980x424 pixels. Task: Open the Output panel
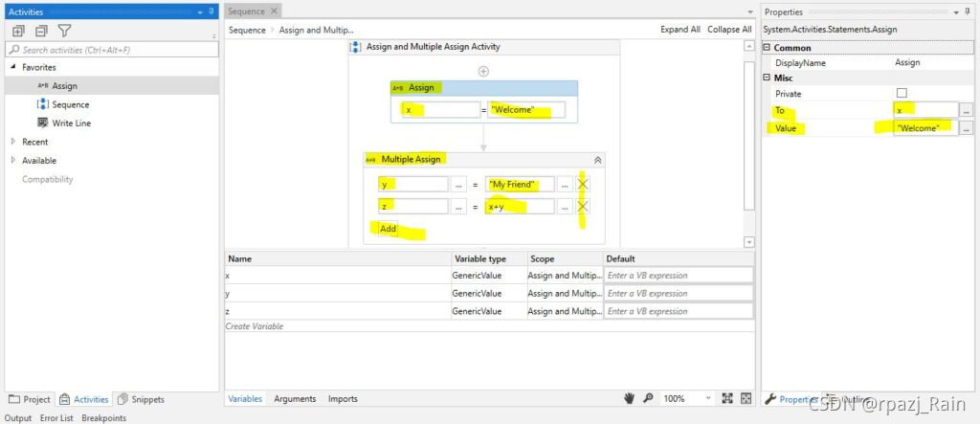(x=17, y=417)
